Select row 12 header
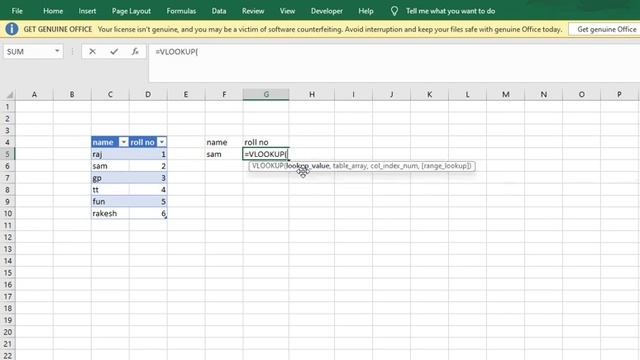 pos(7,237)
